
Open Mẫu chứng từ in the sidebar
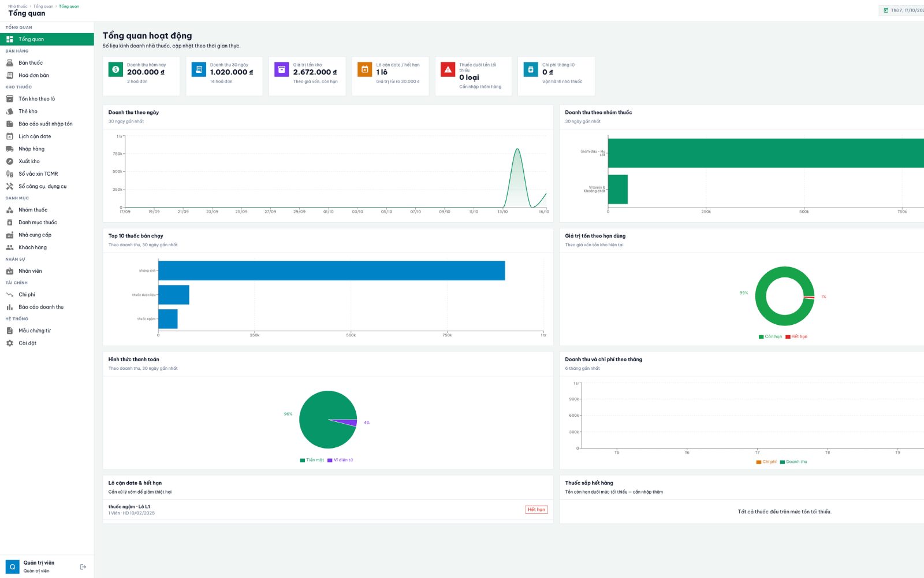pos(47,331)
